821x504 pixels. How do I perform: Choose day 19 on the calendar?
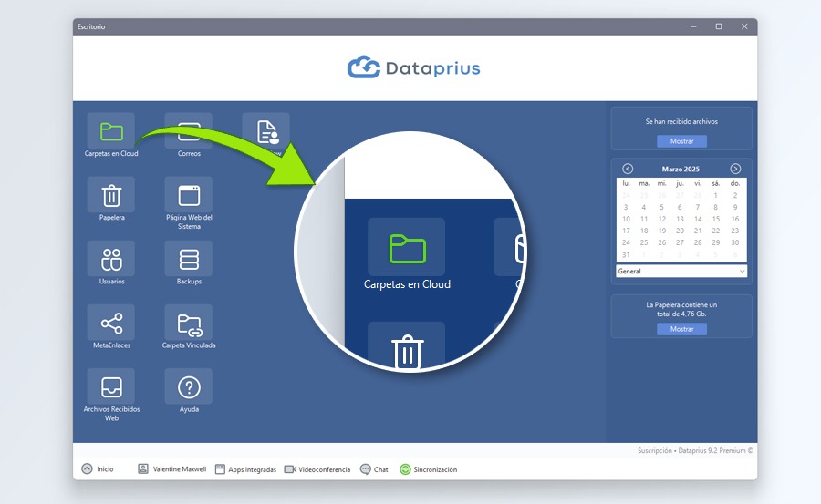pyautogui.click(x=662, y=231)
